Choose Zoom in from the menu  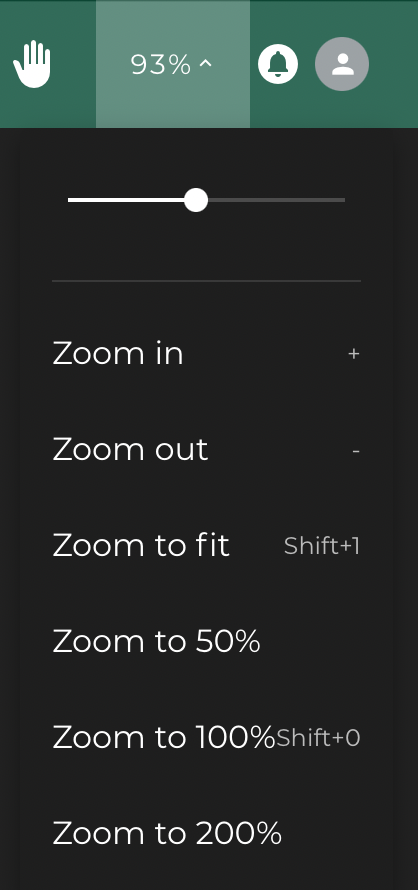click(206, 354)
